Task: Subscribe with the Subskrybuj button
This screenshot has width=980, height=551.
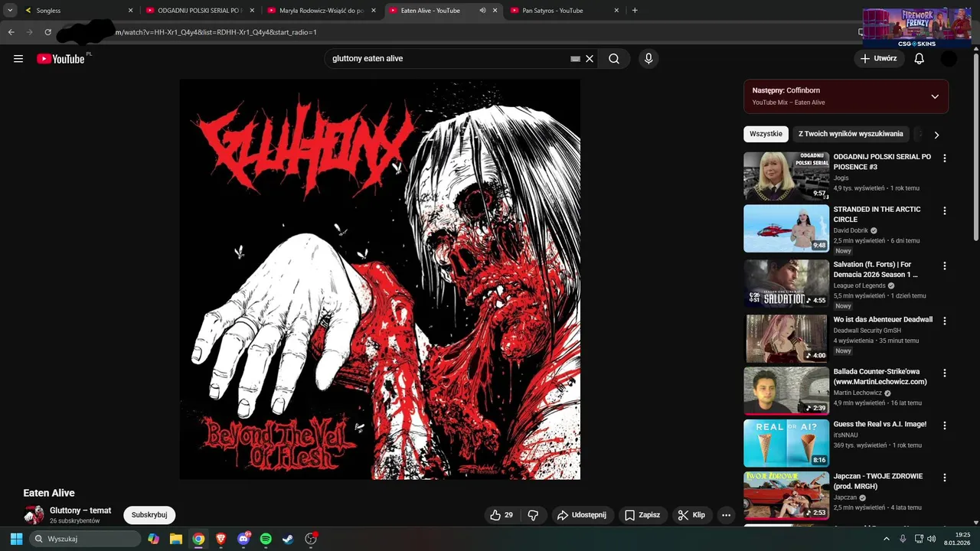Action: [149, 515]
